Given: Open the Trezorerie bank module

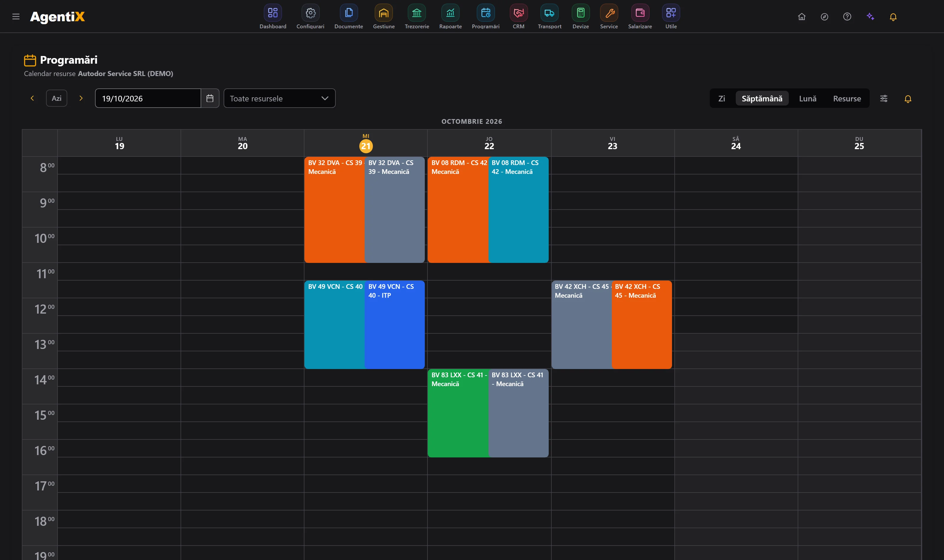Looking at the screenshot, I should 417,17.
